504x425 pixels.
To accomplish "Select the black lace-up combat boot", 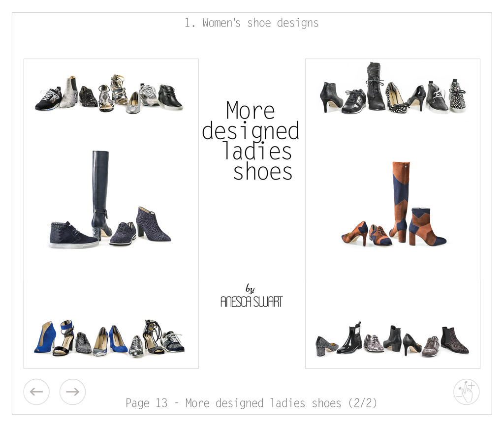I will point(376,86).
